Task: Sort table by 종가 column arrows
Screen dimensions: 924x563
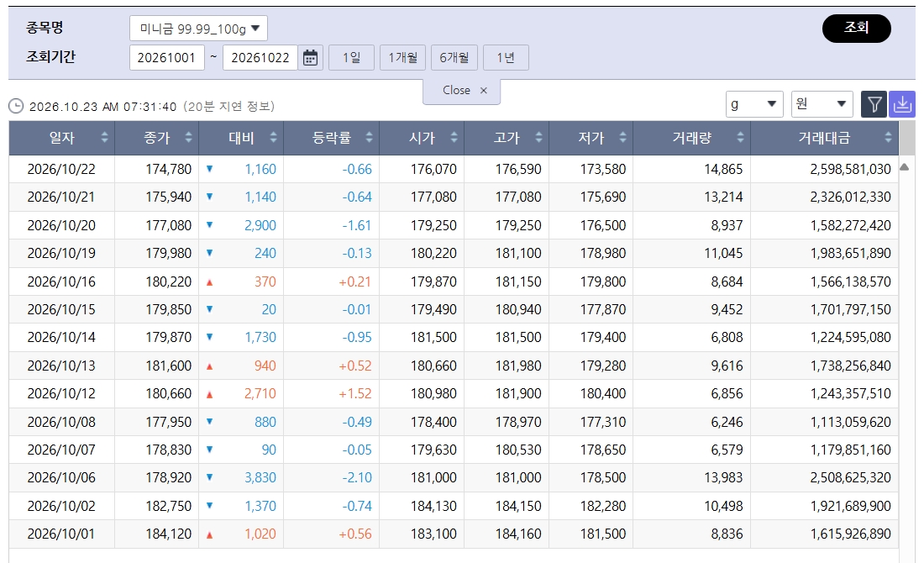Action: (x=188, y=137)
